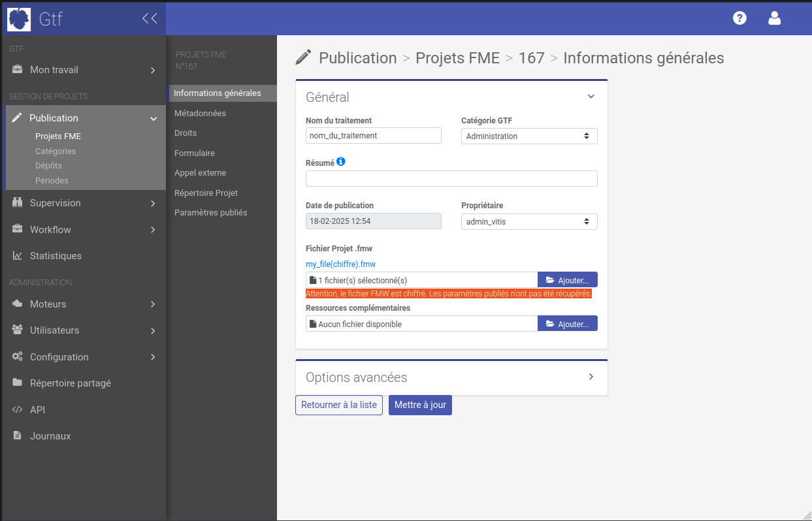Select Dépôts submenu item

[48, 166]
